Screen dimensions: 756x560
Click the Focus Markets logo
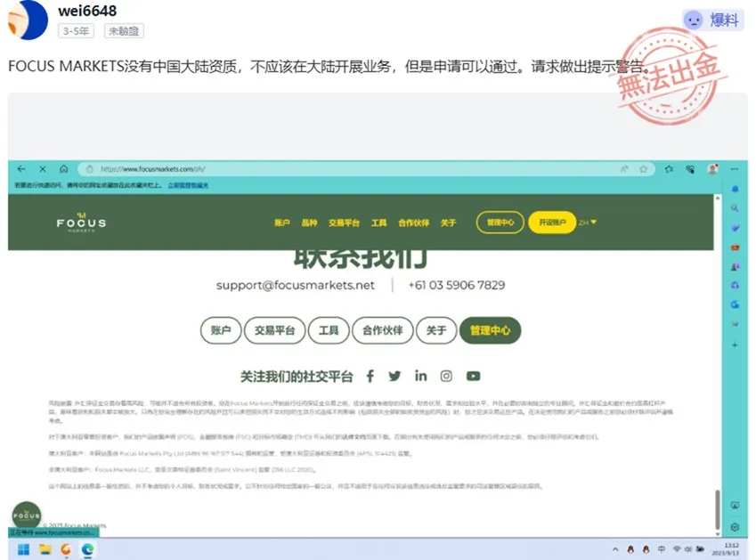81,223
